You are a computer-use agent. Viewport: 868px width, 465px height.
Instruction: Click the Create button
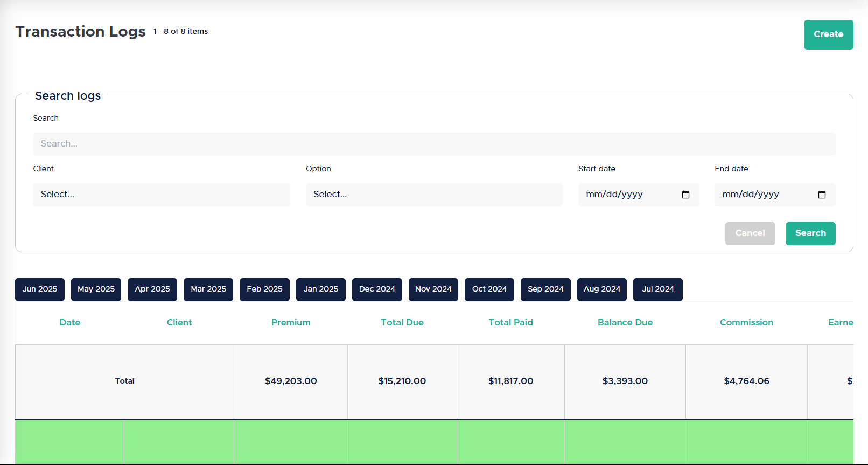(828, 34)
